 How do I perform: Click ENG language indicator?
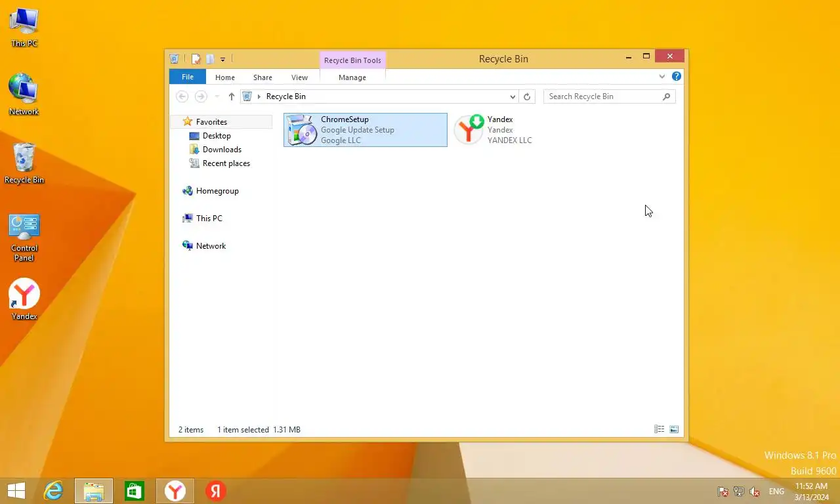[776, 492]
